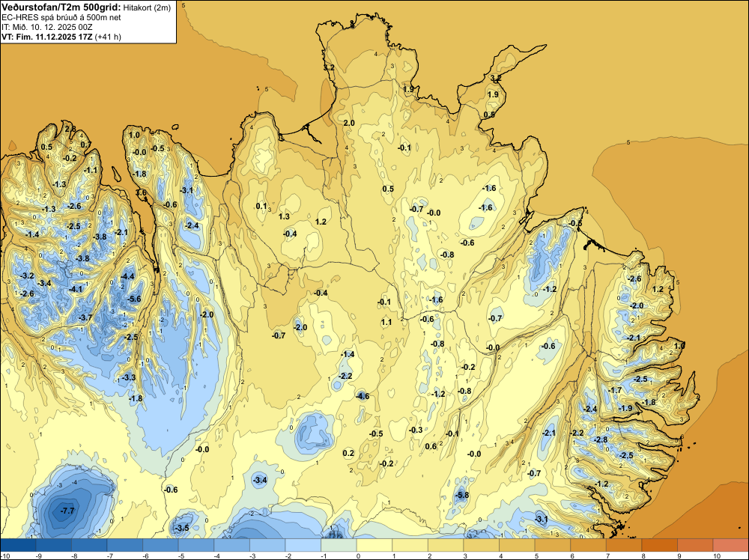
Task: Click the "-5.8" temperature value on the map
Action: tap(462, 495)
